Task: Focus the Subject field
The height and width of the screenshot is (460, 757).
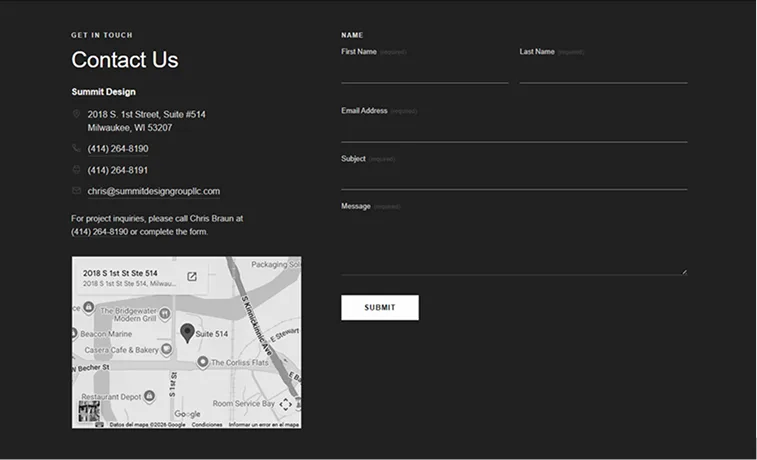Action: point(514,179)
